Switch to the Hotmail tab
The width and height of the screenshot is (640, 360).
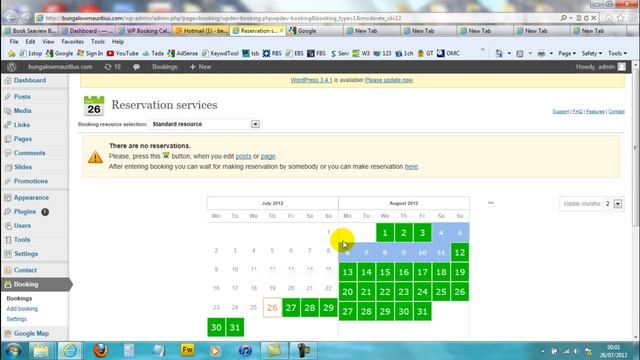click(x=201, y=31)
